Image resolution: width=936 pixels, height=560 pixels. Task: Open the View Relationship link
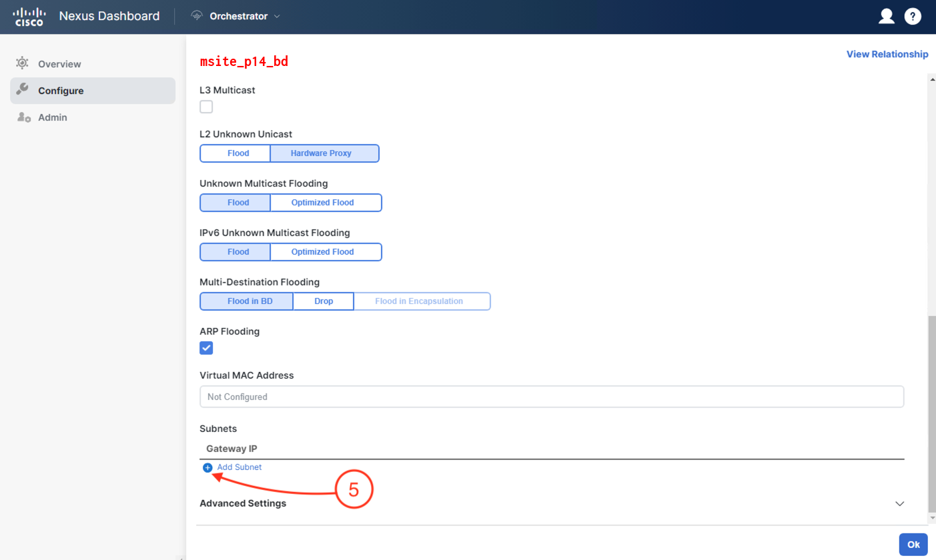point(887,54)
